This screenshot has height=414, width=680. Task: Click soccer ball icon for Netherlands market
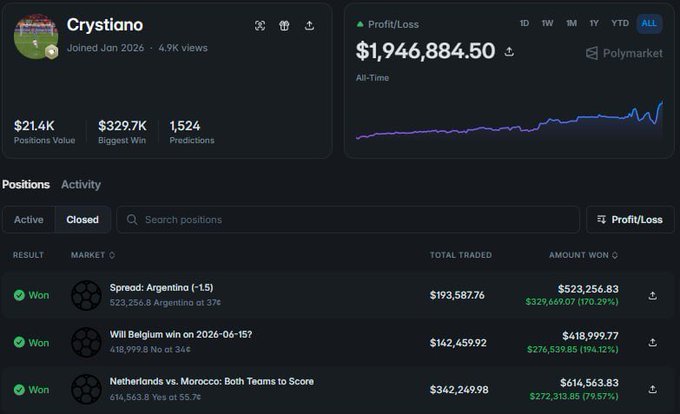[x=86, y=389]
